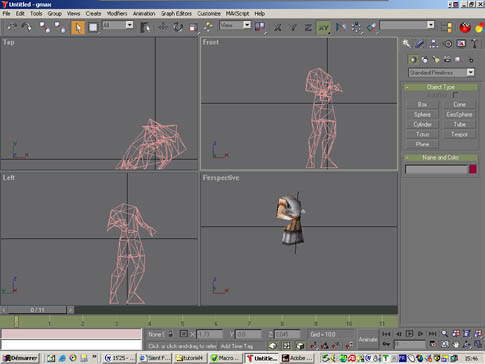The height and width of the screenshot is (364, 485).
Task: Toggle the XY plane constraint
Action: (323, 27)
